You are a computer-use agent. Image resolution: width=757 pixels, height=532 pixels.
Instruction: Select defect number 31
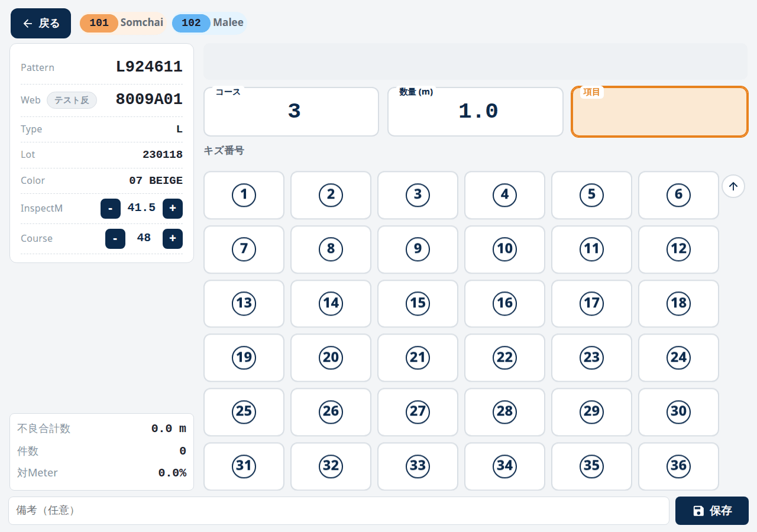tap(244, 466)
